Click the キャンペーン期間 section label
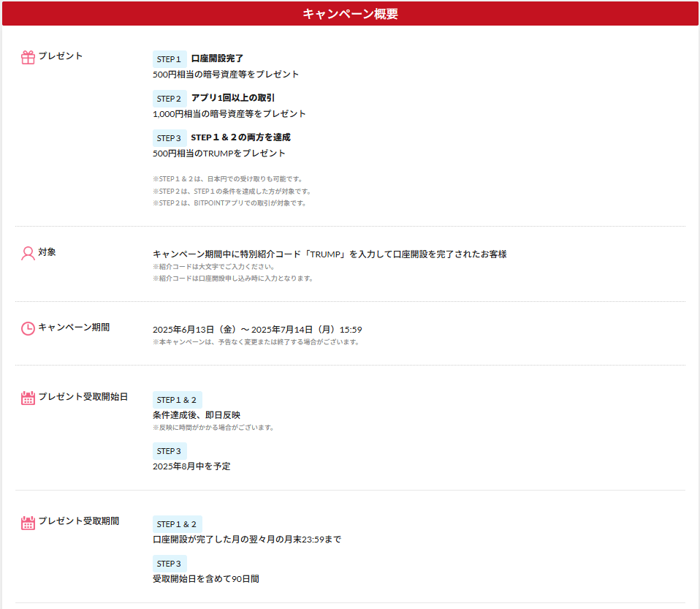This screenshot has height=609, width=700. (x=74, y=328)
